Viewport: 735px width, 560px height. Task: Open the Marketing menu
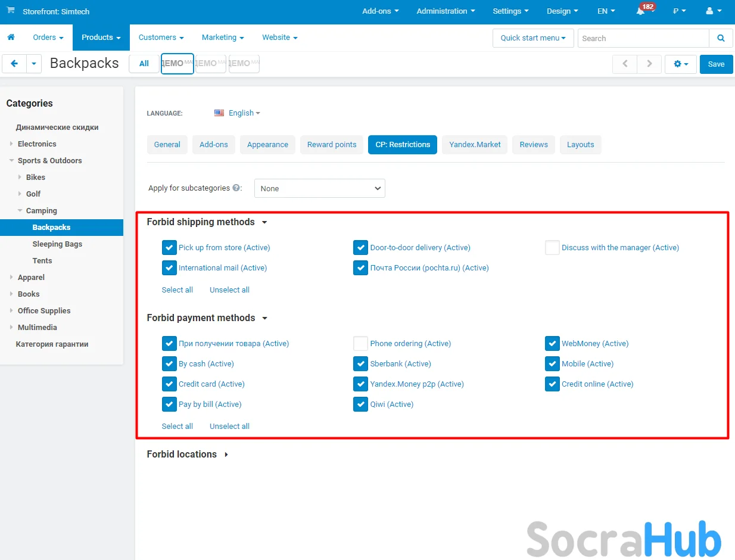pyautogui.click(x=223, y=38)
